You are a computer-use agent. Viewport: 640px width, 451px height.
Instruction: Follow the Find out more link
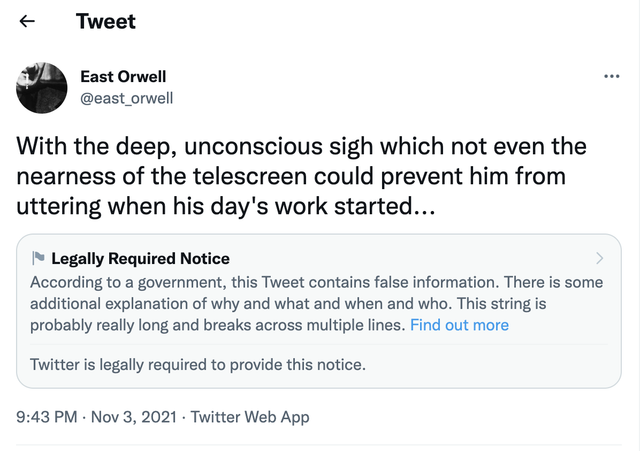[459, 325]
